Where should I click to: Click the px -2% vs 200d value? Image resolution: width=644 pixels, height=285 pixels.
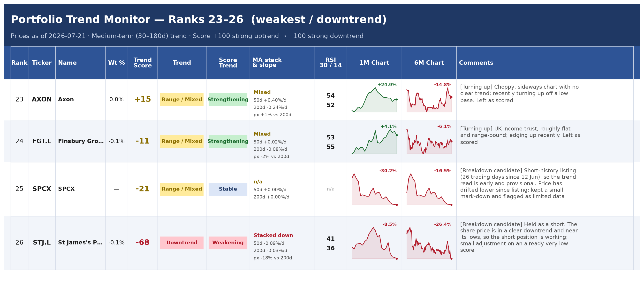[x=271, y=157]
